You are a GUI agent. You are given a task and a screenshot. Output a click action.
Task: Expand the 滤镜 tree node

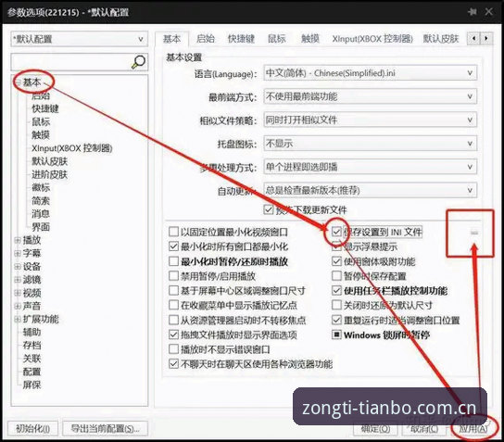(x=18, y=280)
